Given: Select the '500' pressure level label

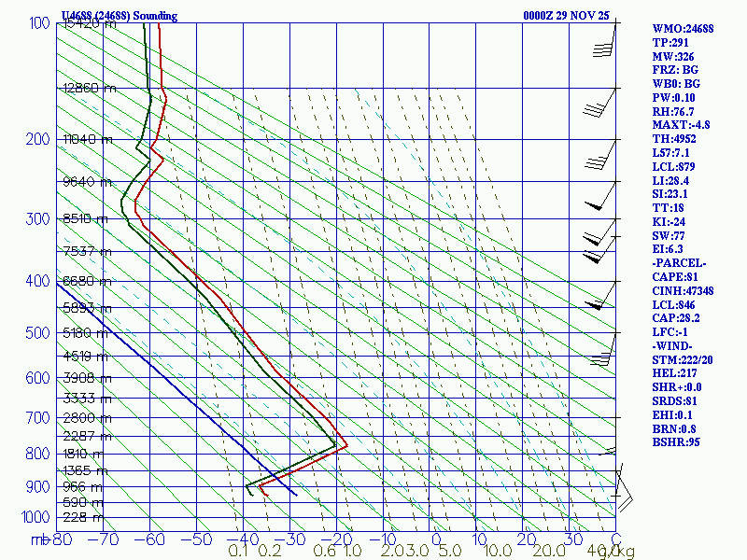Looking at the screenshot, I should click(x=37, y=332).
